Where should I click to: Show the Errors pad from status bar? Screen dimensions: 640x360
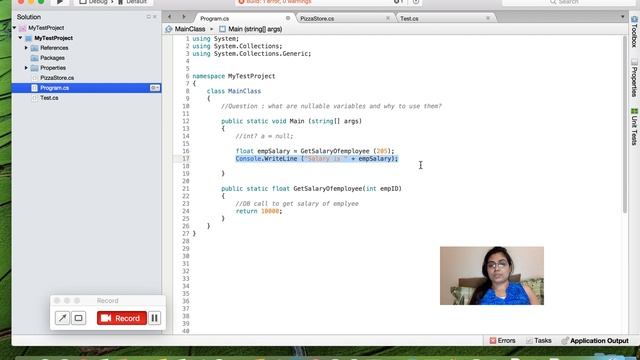pyautogui.click(x=502, y=340)
